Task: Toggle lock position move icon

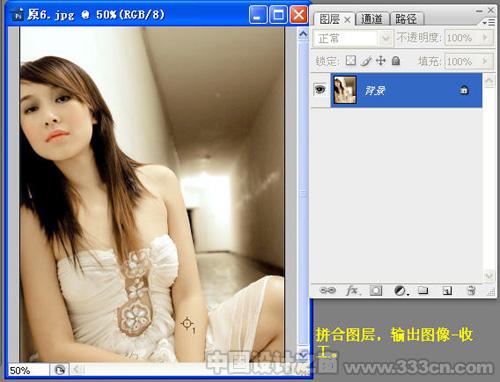Action: point(380,61)
